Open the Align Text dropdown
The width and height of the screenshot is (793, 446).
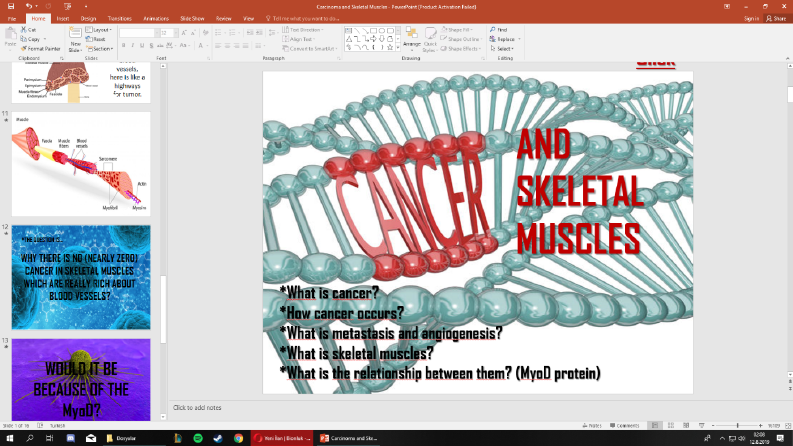pyautogui.click(x=298, y=39)
